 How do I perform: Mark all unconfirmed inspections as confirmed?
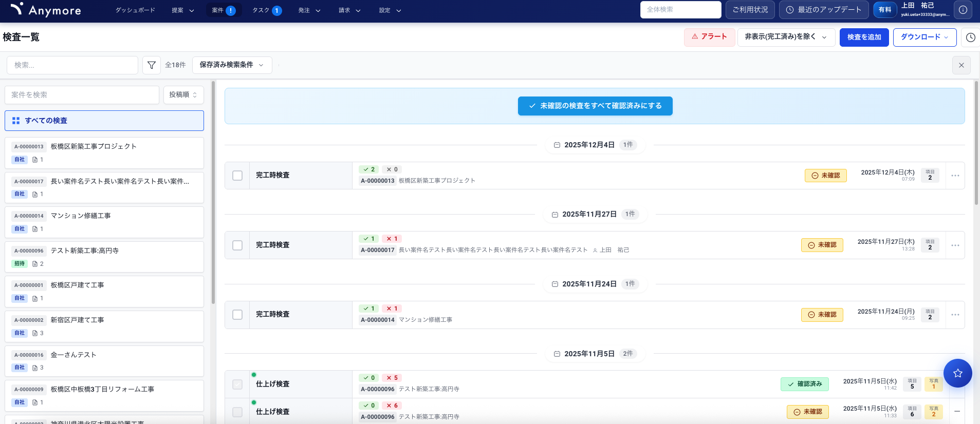pyautogui.click(x=595, y=106)
